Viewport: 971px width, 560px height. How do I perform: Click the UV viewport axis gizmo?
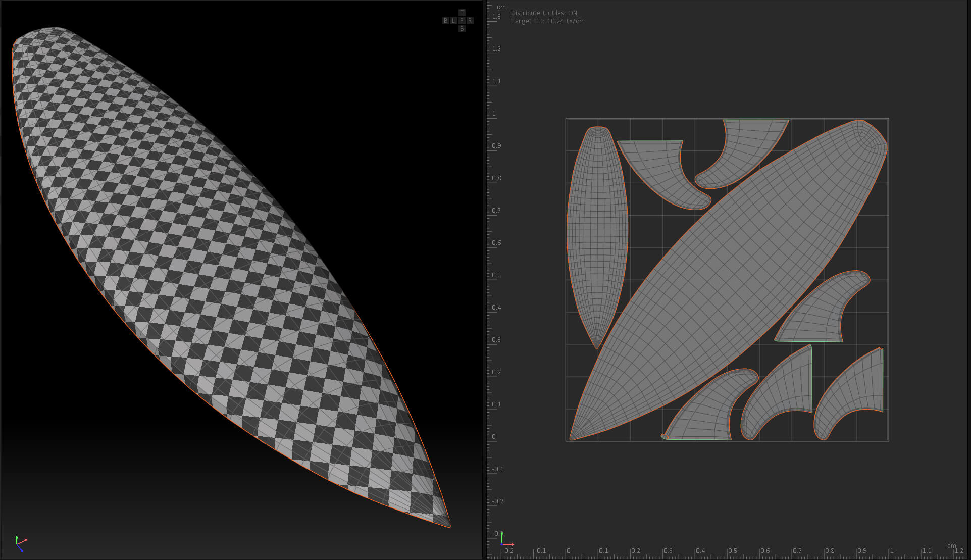(x=506, y=540)
